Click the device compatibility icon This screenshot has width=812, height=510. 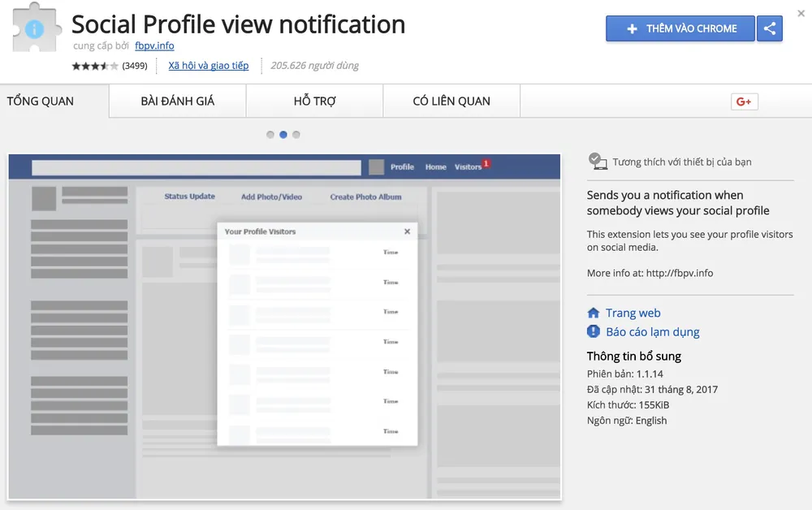[598, 162]
